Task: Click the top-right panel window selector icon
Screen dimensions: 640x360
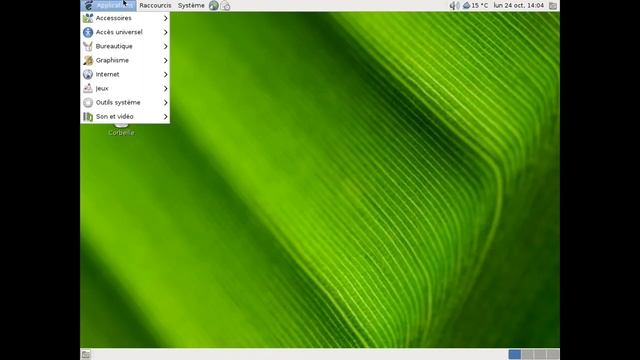Action: pos(553,6)
